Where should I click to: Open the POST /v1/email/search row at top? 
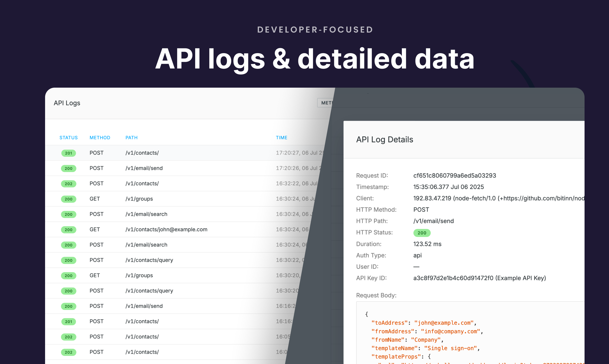pos(146,214)
